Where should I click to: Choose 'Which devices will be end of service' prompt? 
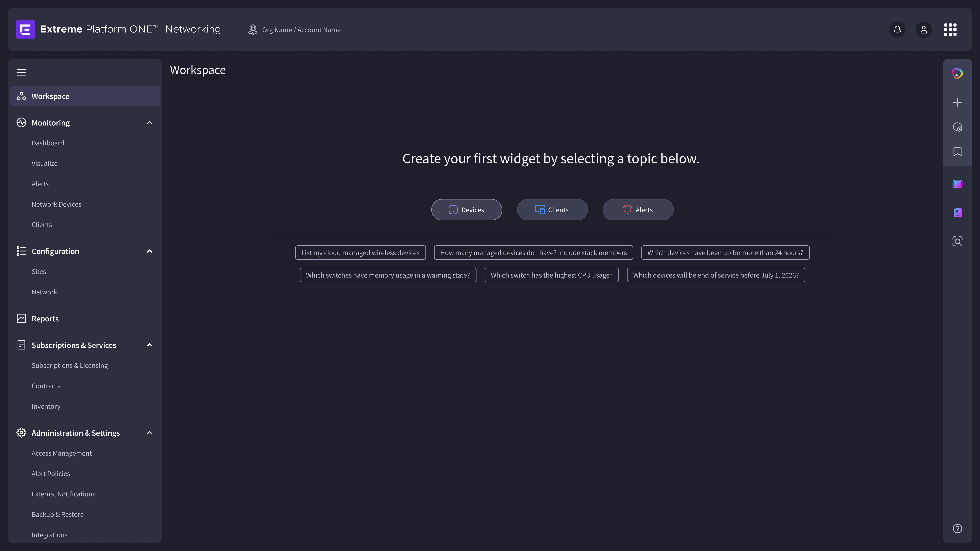[716, 275]
